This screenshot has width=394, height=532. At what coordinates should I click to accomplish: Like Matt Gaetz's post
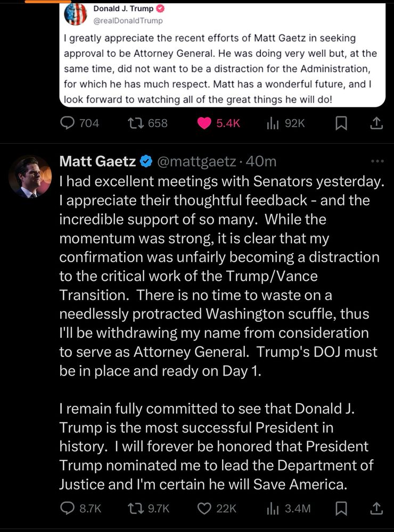(204, 508)
